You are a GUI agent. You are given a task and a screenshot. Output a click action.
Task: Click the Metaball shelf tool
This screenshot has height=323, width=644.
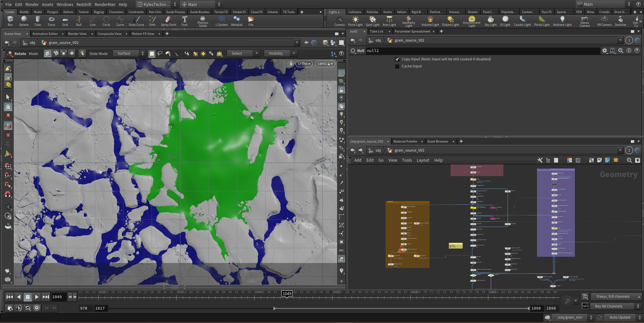(237, 21)
